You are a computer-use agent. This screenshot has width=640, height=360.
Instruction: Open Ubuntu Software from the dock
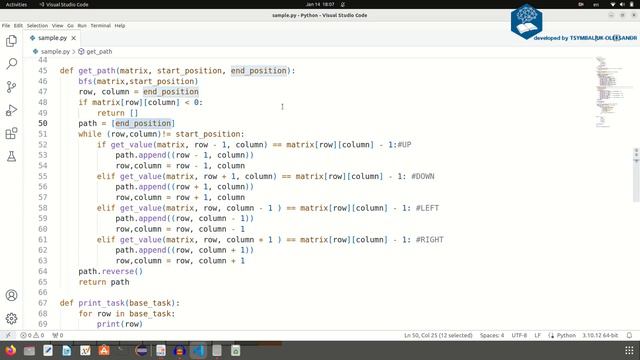tap(104, 351)
